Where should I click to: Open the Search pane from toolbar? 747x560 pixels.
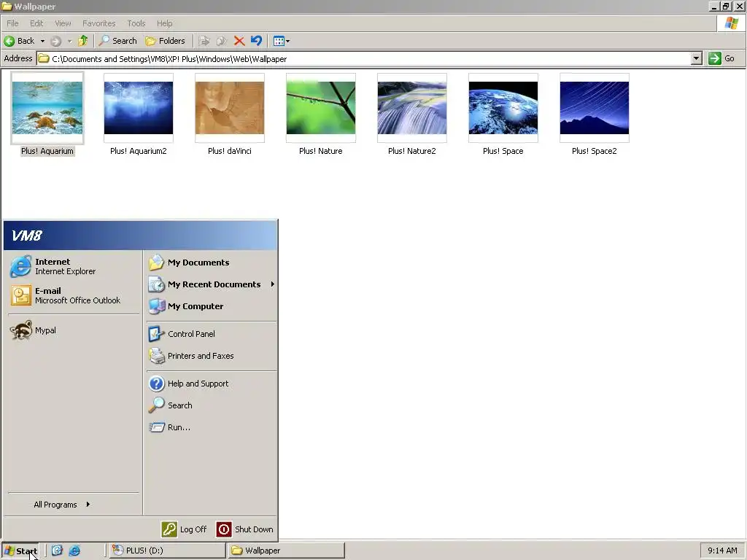point(117,41)
